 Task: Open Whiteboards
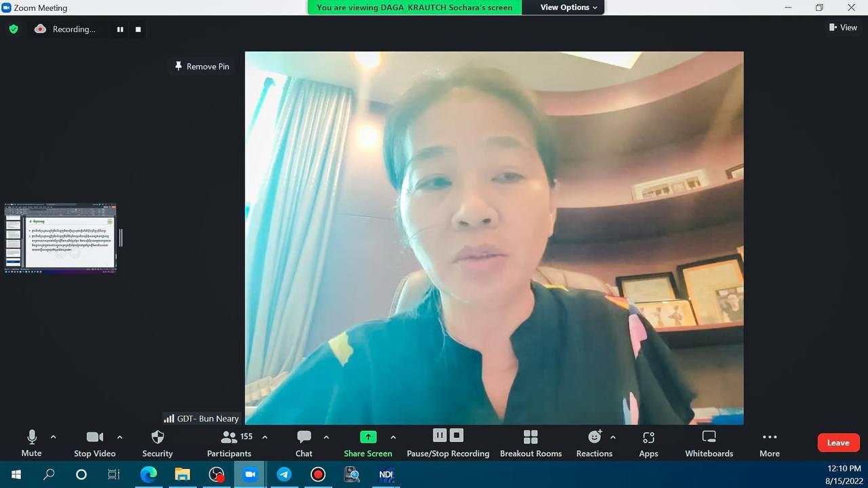pos(709,443)
